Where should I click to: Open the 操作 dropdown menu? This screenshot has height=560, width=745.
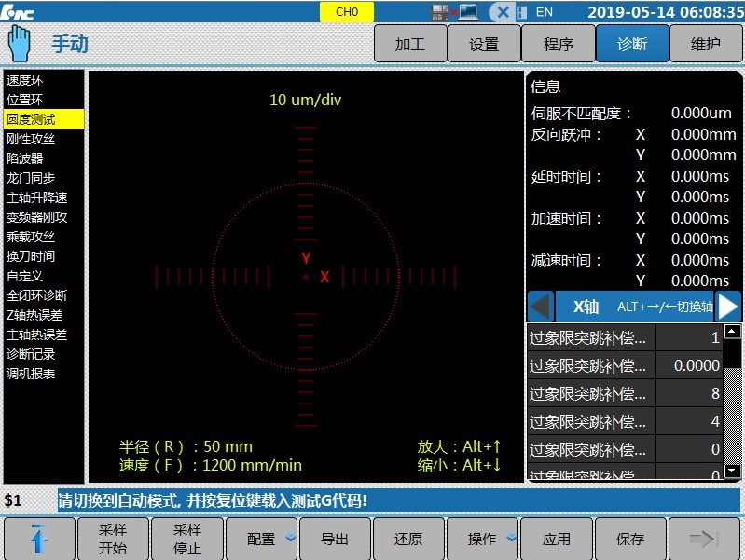tap(483, 539)
